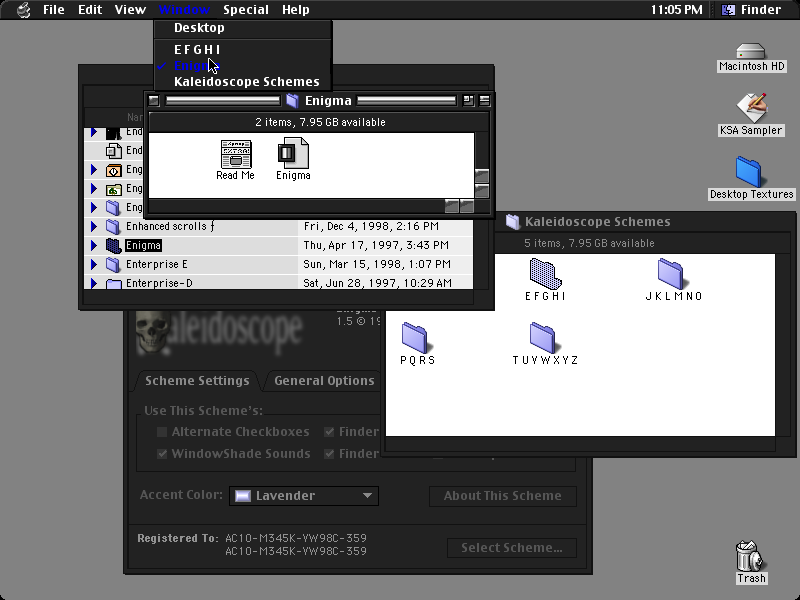This screenshot has width=800, height=600.
Task: Click the Enterprise E name text
Action: point(157,264)
